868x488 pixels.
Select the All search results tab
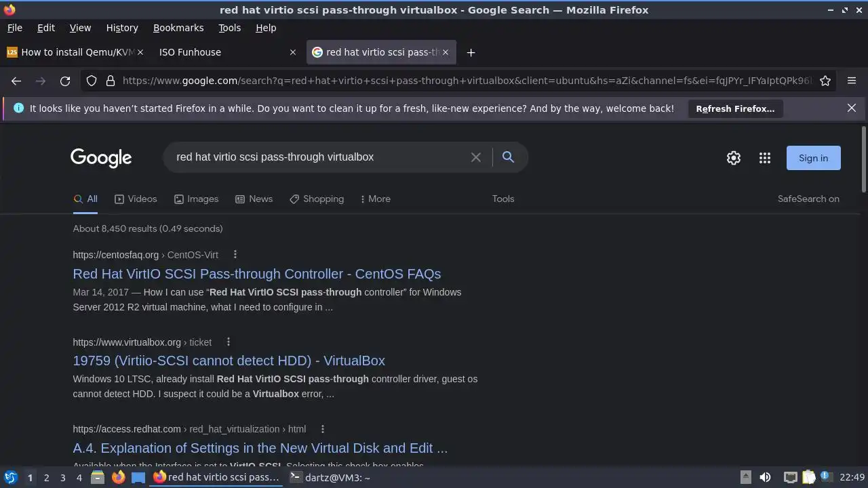click(85, 199)
